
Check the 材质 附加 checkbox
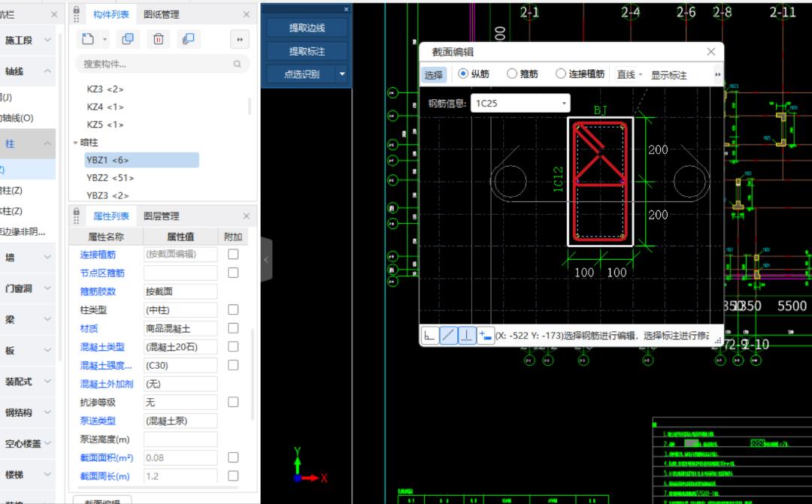pos(233,328)
